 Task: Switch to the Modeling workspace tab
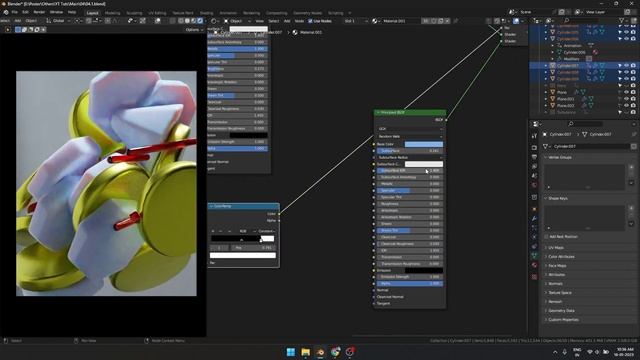point(112,13)
